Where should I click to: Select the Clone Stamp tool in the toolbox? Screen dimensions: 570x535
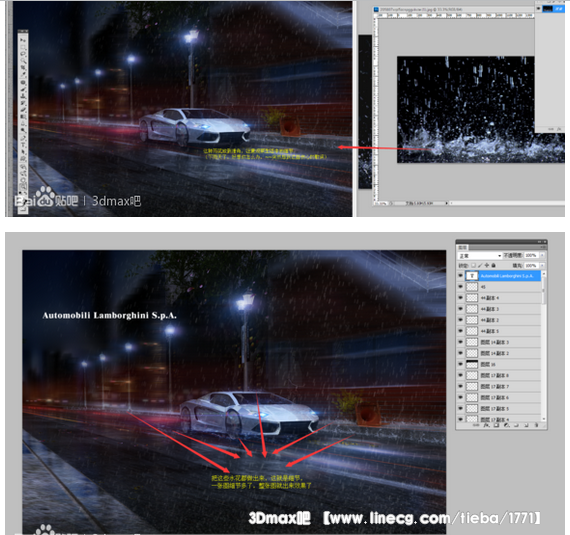[x=23, y=96]
